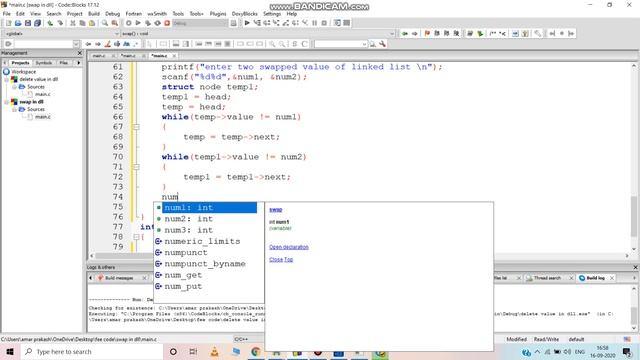Click the Open declaration link
The width and height of the screenshot is (640, 360).
[x=289, y=247]
